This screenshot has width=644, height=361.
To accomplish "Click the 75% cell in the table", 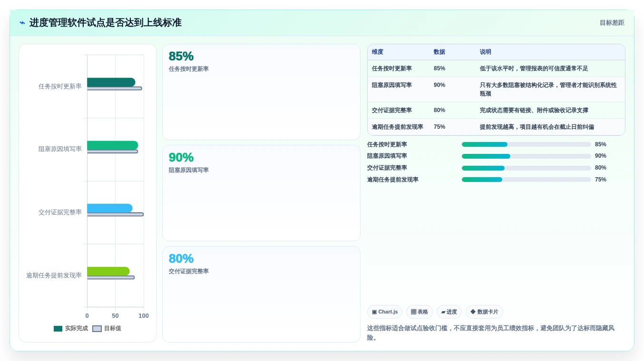I will pos(439,127).
